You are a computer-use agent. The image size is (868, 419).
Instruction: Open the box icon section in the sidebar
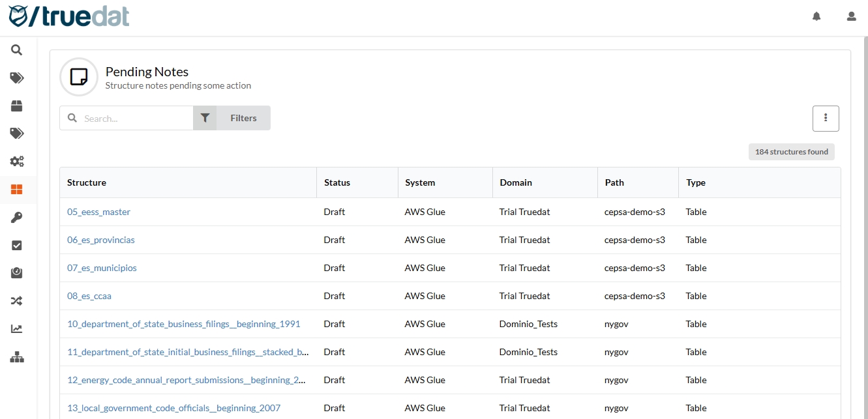pyautogui.click(x=17, y=106)
